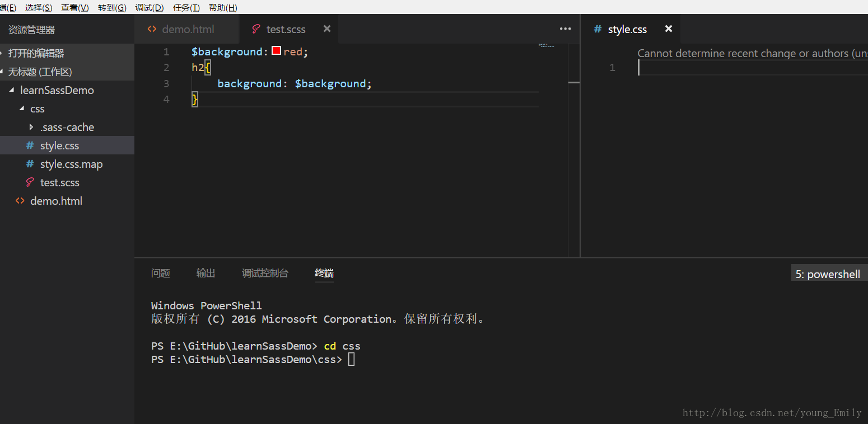Close the style.css tab

(669, 29)
